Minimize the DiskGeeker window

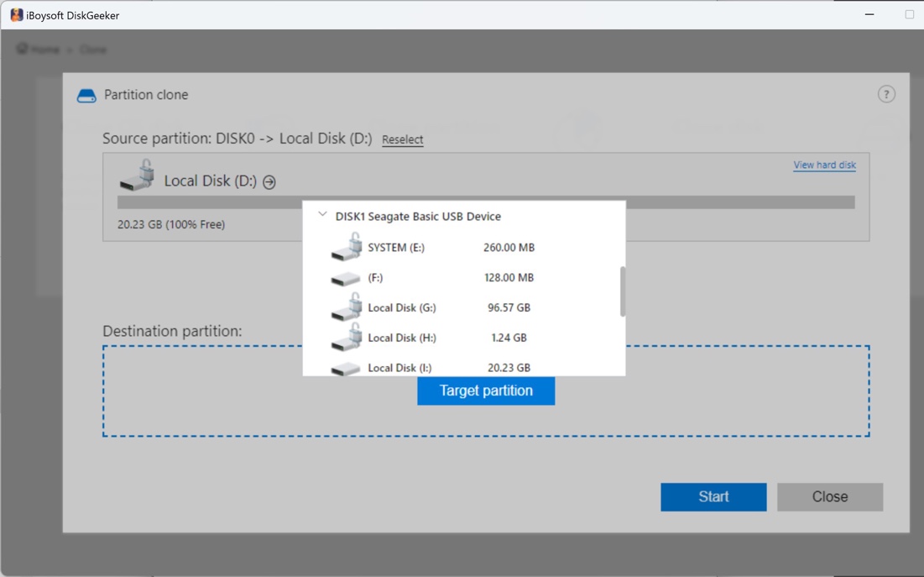pyautogui.click(x=869, y=14)
